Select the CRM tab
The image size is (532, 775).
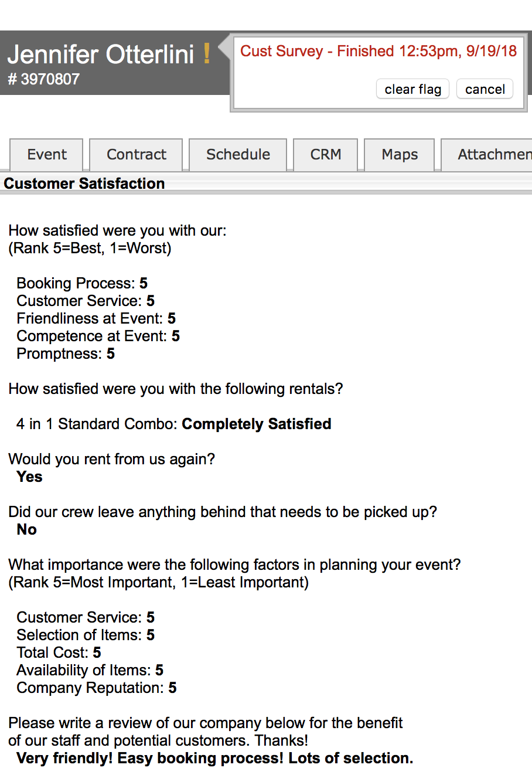click(x=325, y=155)
